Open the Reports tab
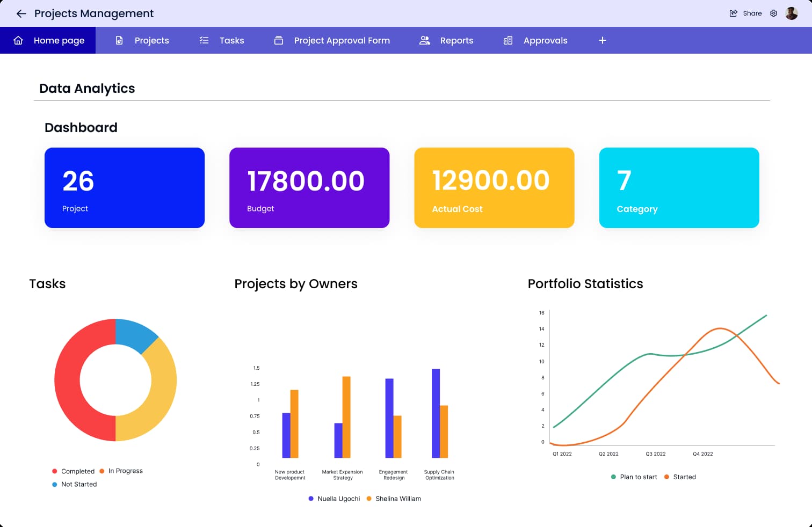The width and height of the screenshot is (812, 527). pyautogui.click(x=456, y=40)
